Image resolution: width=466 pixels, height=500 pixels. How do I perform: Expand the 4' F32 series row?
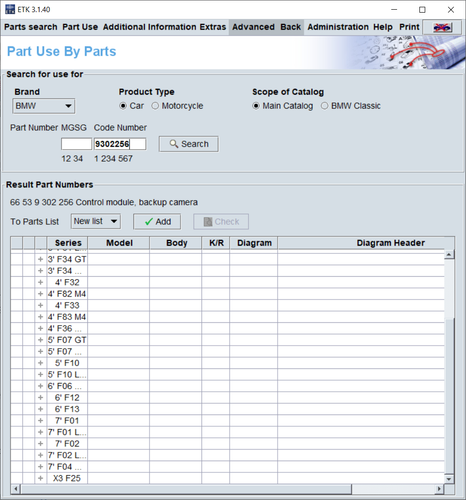(40, 282)
